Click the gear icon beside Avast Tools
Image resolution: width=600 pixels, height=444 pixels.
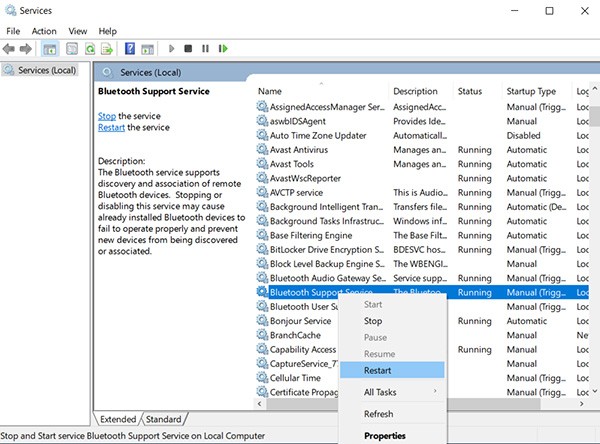[x=262, y=164]
